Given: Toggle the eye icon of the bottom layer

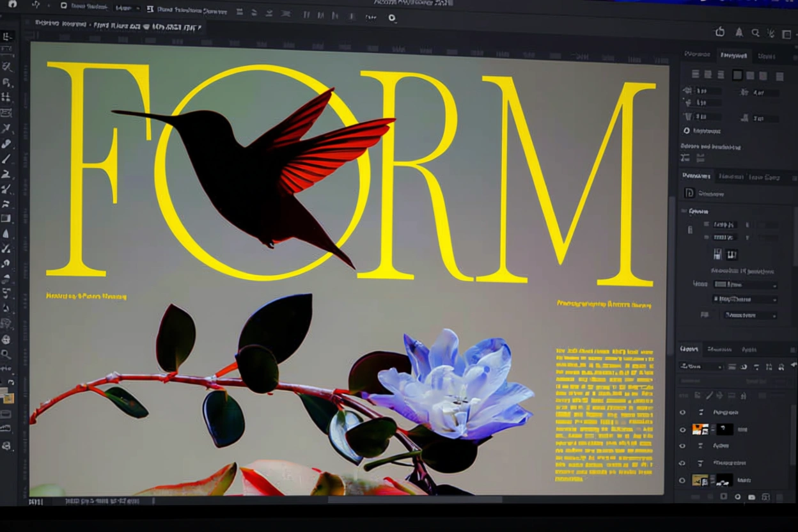Looking at the screenshot, I should pyautogui.click(x=682, y=480).
